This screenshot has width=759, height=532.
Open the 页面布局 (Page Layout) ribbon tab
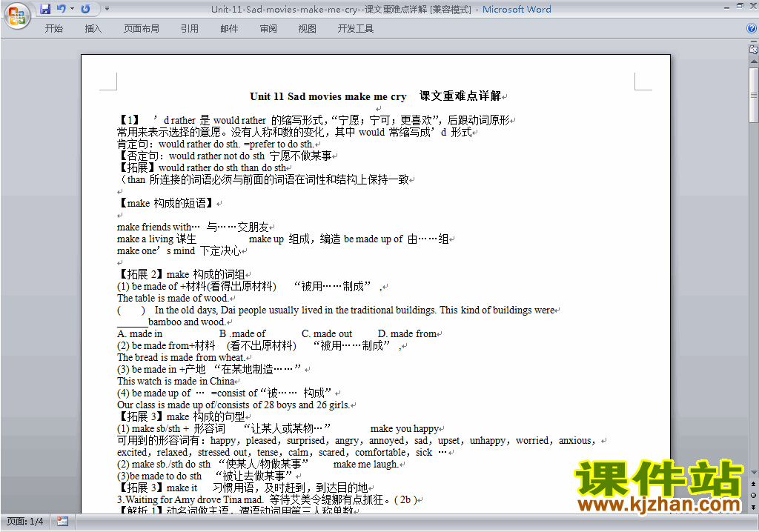142,29
